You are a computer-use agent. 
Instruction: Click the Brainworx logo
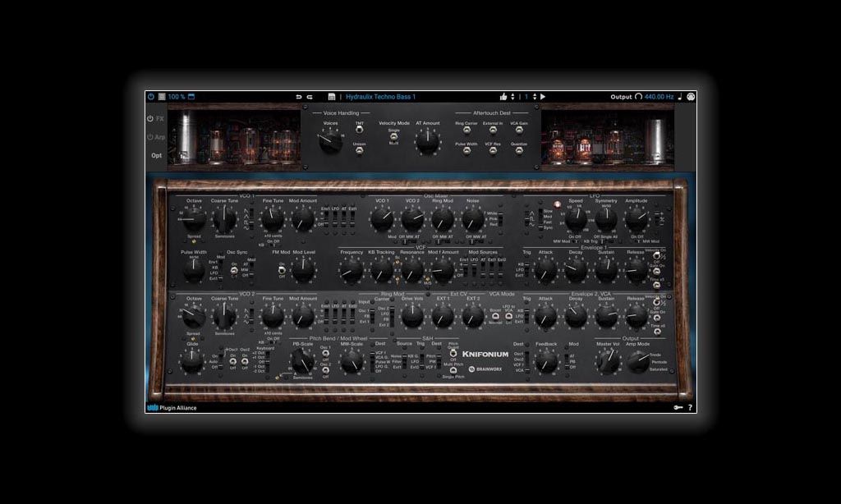click(485, 369)
